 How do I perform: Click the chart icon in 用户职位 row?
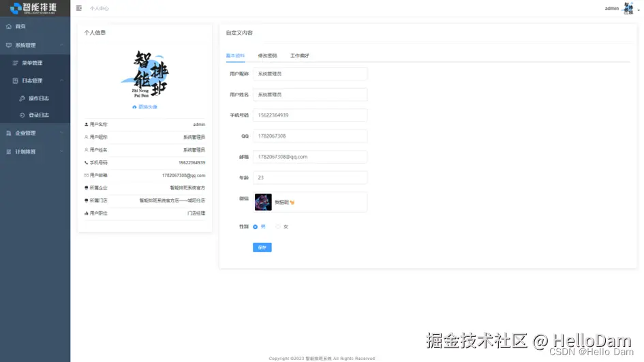coord(87,213)
